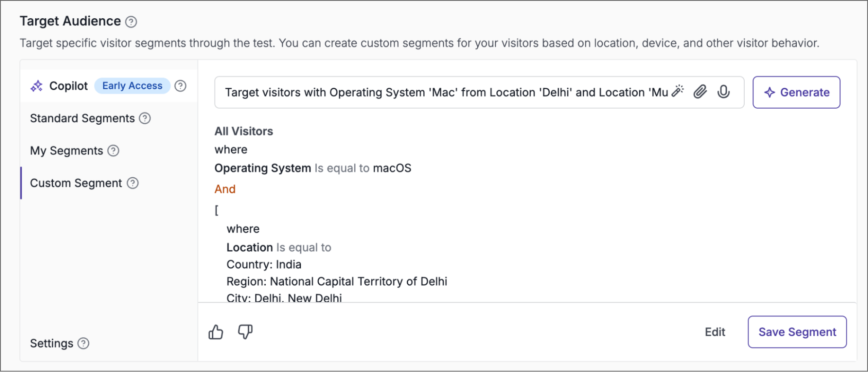The width and height of the screenshot is (868, 372).
Task: Click the Save Segment button
Action: (797, 332)
